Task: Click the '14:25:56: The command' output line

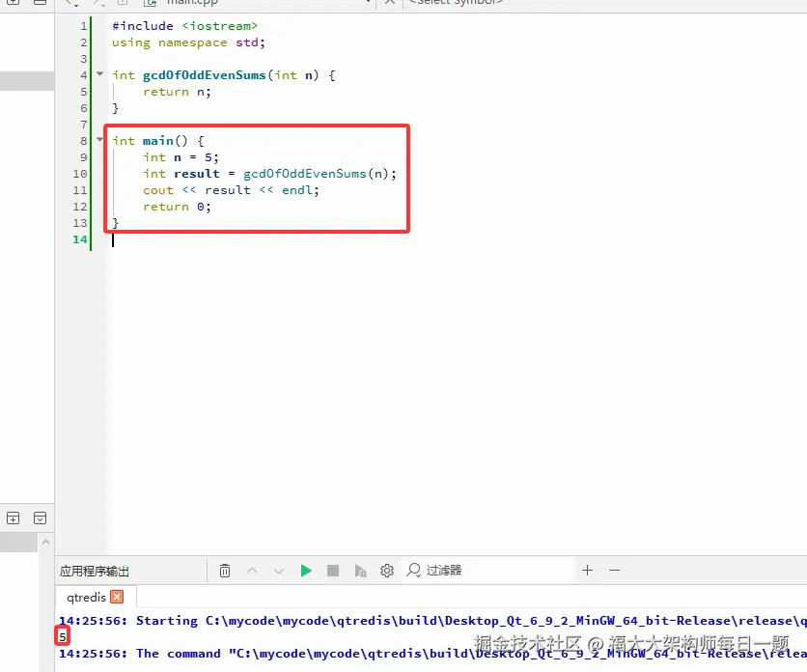Action: click(x=432, y=654)
